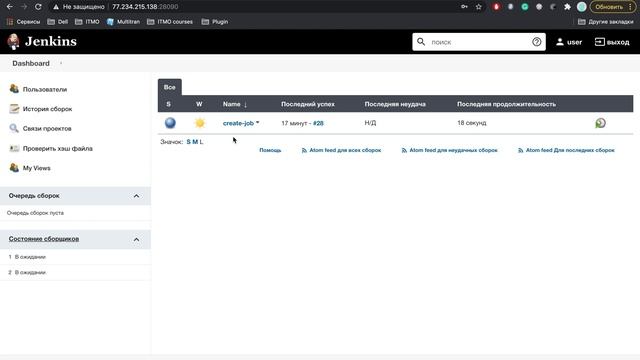Click the RSS icon for всех сборок feed
Image resolution: width=640 pixels, height=360 pixels.
pyautogui.click(x=304, y=150)
